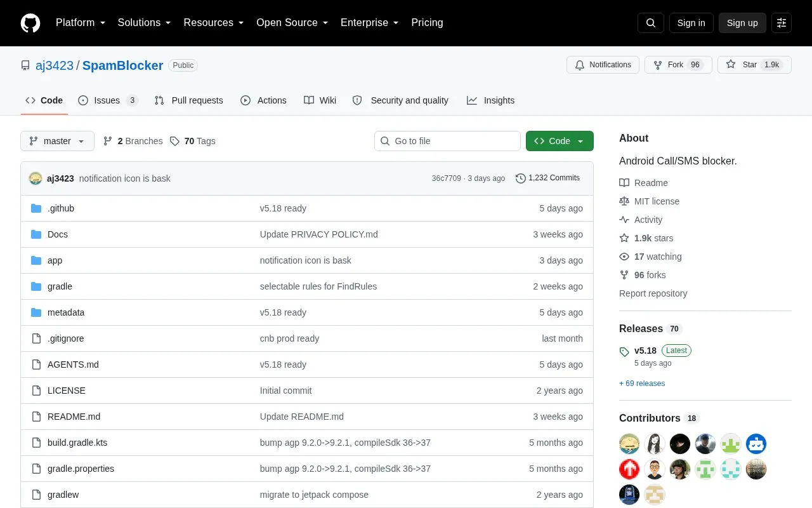Image resolution: width=812 pixels, height=508 pixels.
Task: Open the .github folder
Action: pyautogui.click(x=61, y=208)
